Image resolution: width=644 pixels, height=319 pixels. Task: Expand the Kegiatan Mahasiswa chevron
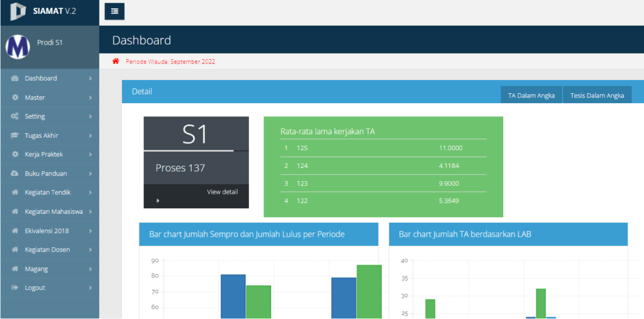[91, 211]
